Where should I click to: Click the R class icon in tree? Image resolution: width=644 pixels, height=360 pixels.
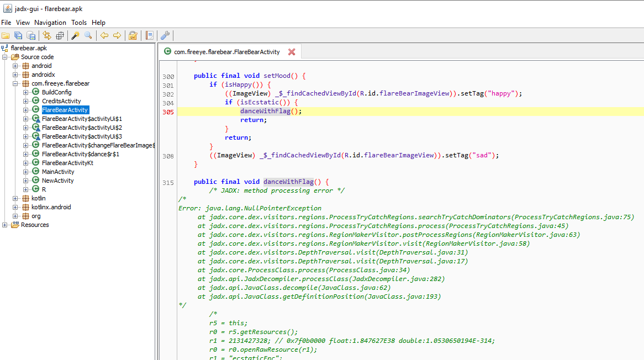[x=36, y=189]
